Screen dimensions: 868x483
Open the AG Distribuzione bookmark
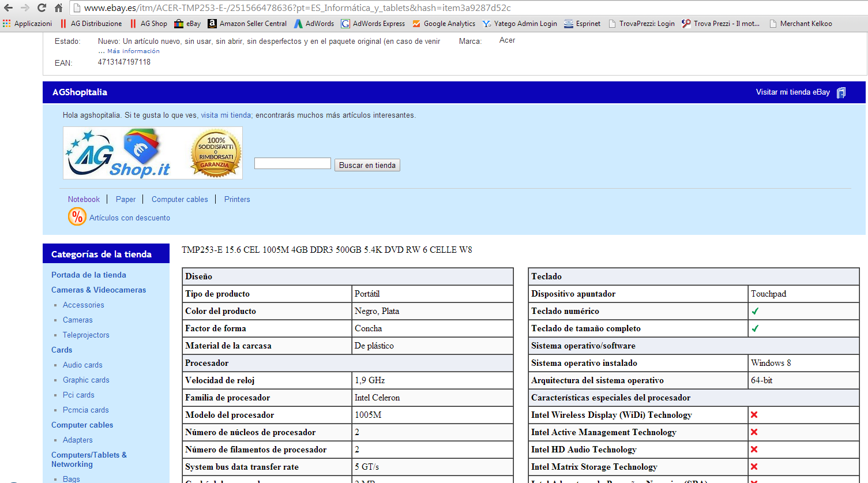point(91,24)
